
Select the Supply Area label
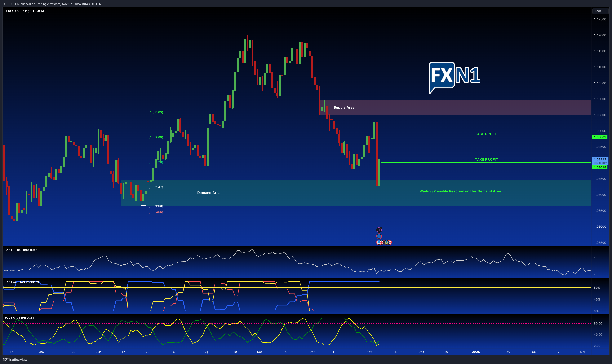[344, 107]
